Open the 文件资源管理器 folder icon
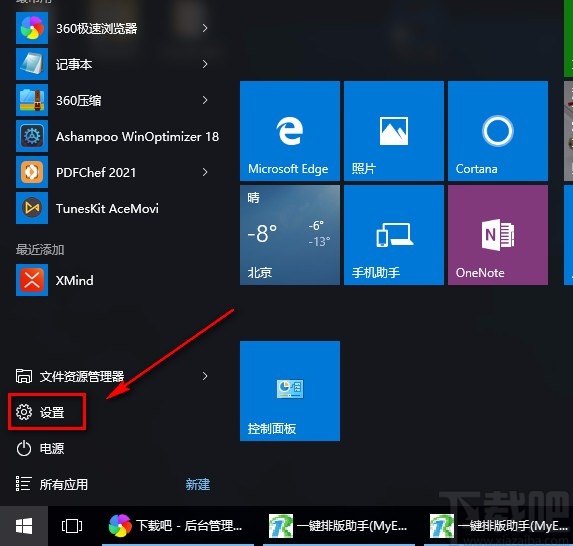The height and width of the screenshot is (546, 573). click(x=24, y=376)
